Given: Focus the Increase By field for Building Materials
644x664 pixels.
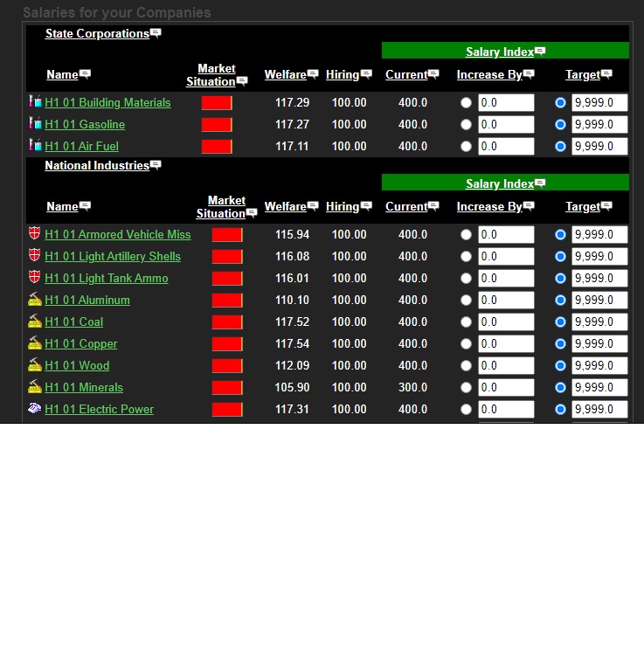Looking at the screenshot, I should [x=506, y=102].
